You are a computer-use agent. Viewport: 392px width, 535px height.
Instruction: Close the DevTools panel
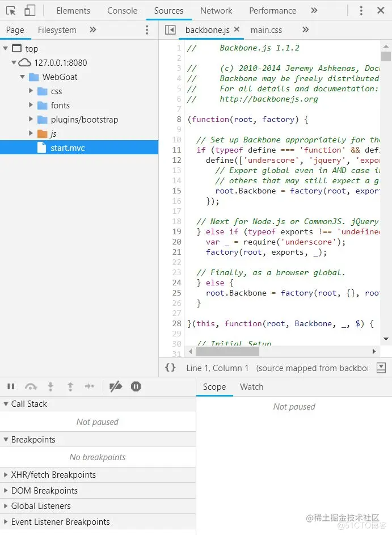[381, 11]
